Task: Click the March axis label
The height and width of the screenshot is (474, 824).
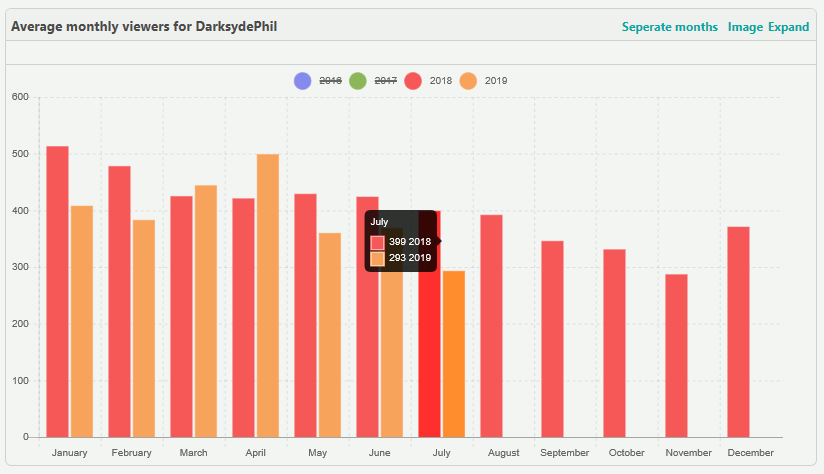Action: [193, 452]
